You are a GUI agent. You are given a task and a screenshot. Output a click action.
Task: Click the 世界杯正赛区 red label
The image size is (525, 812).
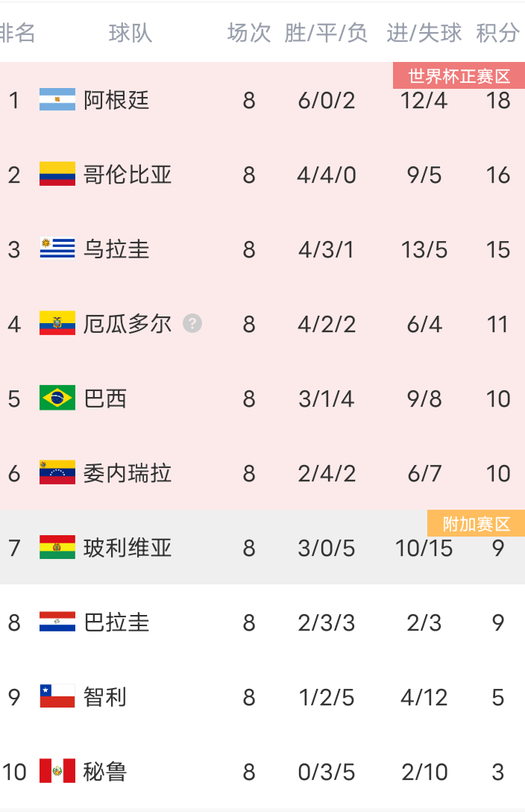[459, 75]
